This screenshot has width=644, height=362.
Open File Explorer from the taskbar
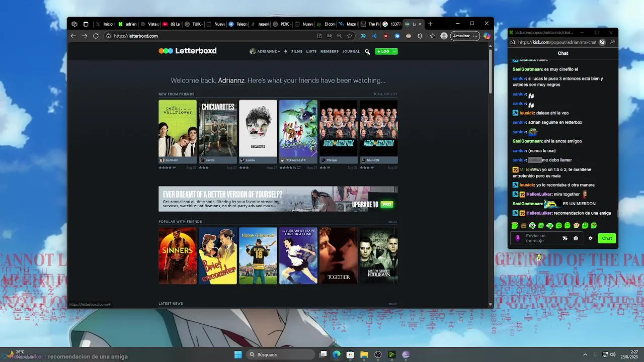click(364, 354)
